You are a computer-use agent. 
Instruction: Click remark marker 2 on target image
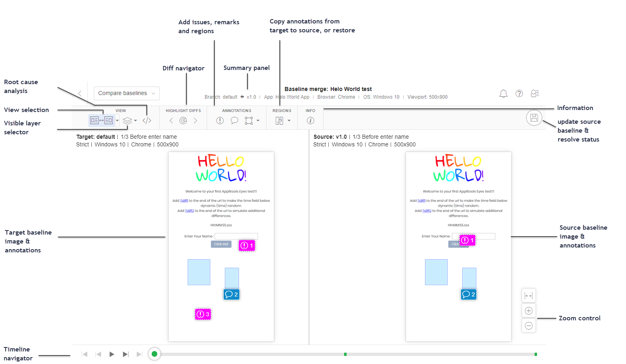pyautogui.click(x=231, y=294)
